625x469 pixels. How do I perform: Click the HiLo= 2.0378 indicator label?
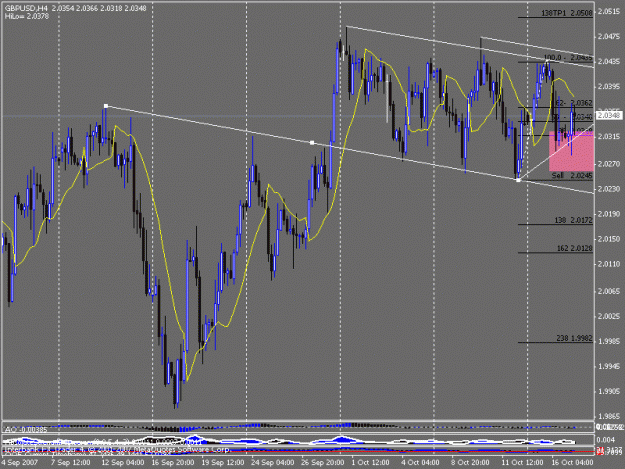coord(27,16)
